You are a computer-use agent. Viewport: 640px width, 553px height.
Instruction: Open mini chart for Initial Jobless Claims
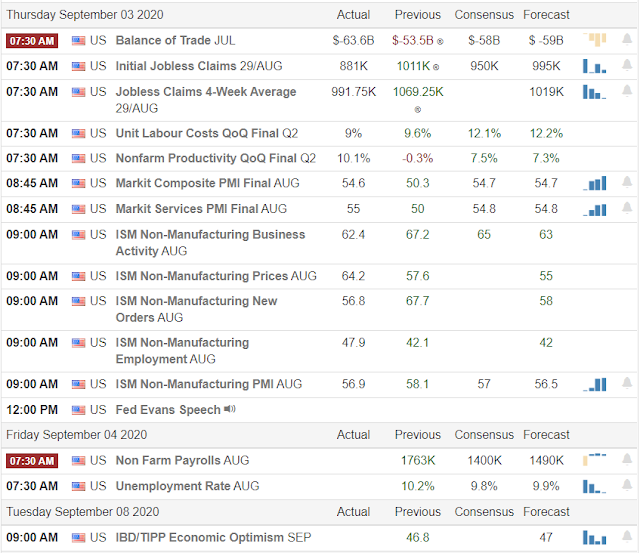coord(595,66)
